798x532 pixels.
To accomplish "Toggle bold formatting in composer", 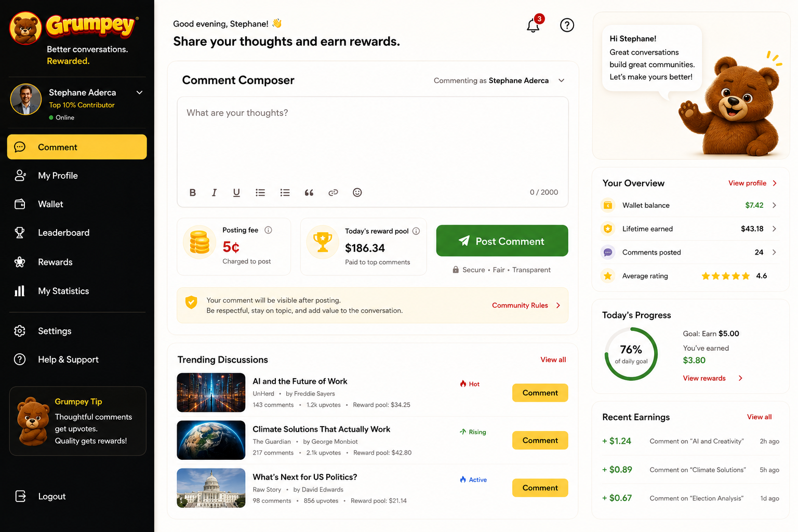I will (192, 193).
